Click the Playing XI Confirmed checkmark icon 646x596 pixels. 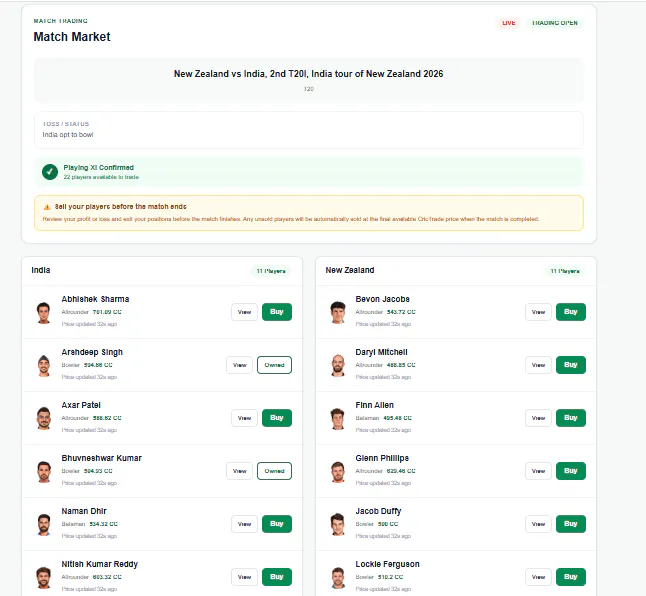(50, 172)
